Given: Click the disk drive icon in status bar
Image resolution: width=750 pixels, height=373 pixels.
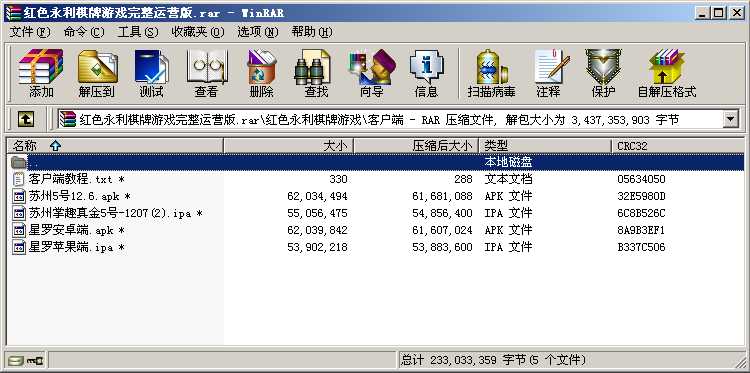Looking at the screenshot, I should pos(15,360).
